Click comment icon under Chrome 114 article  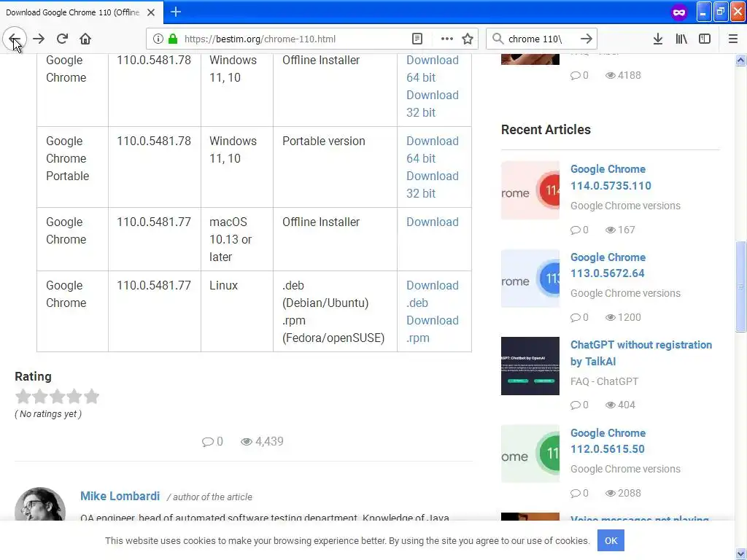point(576,230)
